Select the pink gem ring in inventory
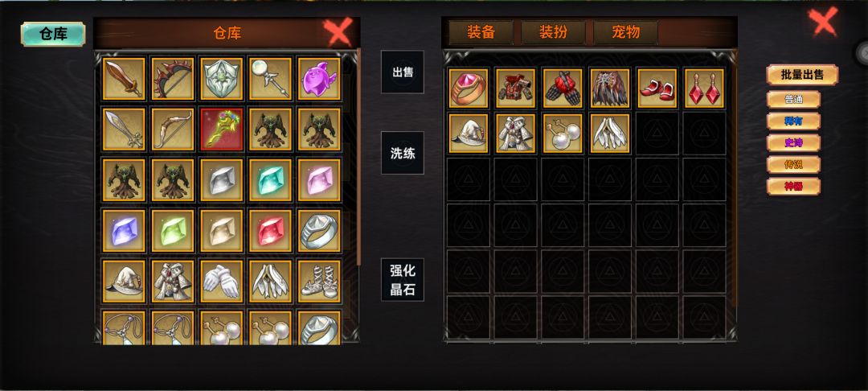 (x=469, y=88)
